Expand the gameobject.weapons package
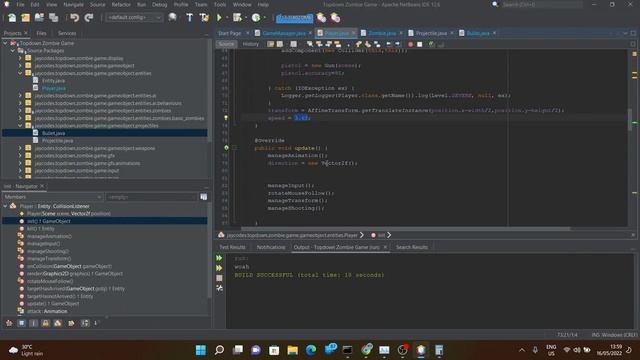640x360 pixels. click(x=20, y=148)
